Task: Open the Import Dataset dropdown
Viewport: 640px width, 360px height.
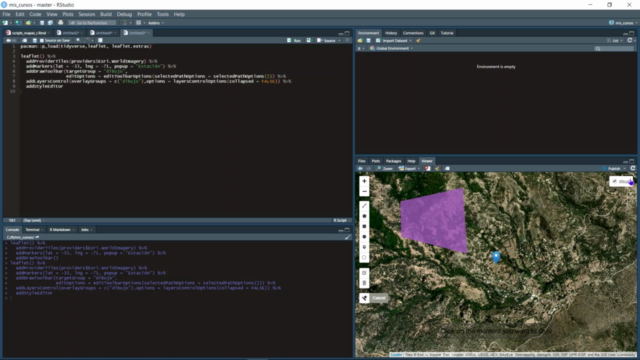Action: pos(393,40)
